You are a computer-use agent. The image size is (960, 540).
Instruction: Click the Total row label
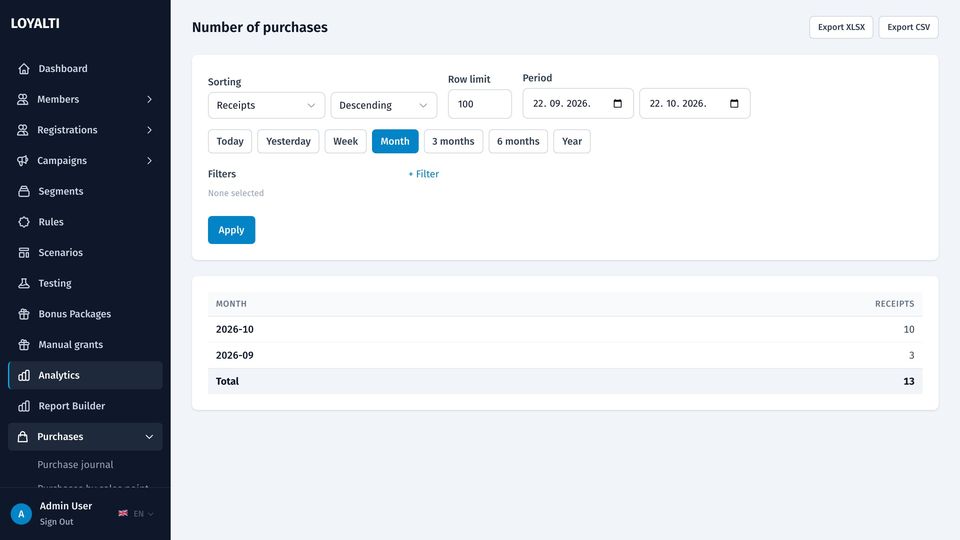tap(227, 381)
